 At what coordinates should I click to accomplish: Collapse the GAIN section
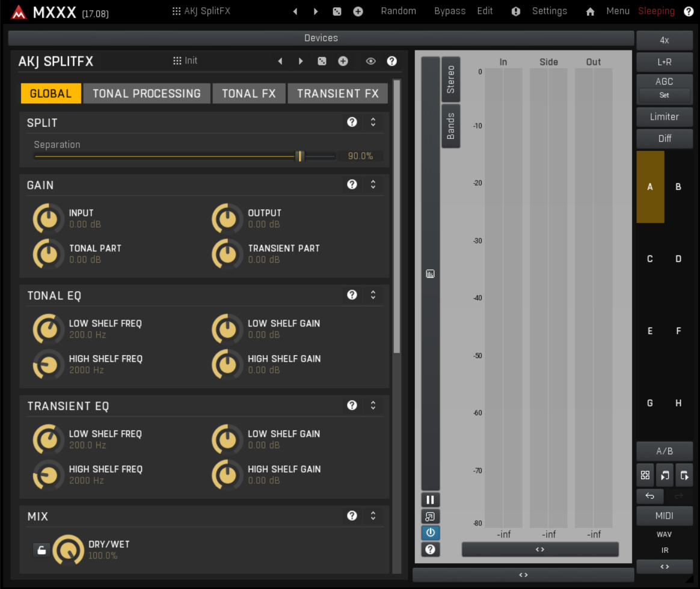tap(373, 185)
